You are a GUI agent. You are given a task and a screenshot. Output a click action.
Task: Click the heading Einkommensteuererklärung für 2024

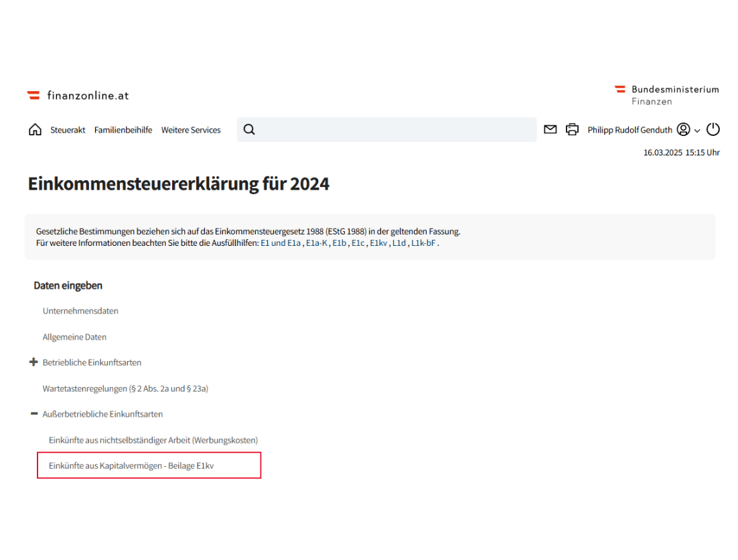coord(179,184)
